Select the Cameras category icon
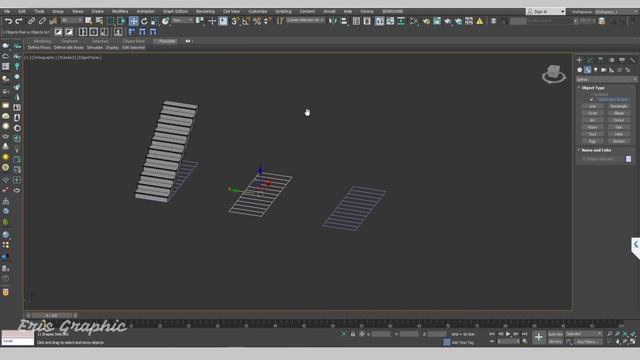Viewport: 640px width, 360px height. pyautogui.click(x=604, y=70)
